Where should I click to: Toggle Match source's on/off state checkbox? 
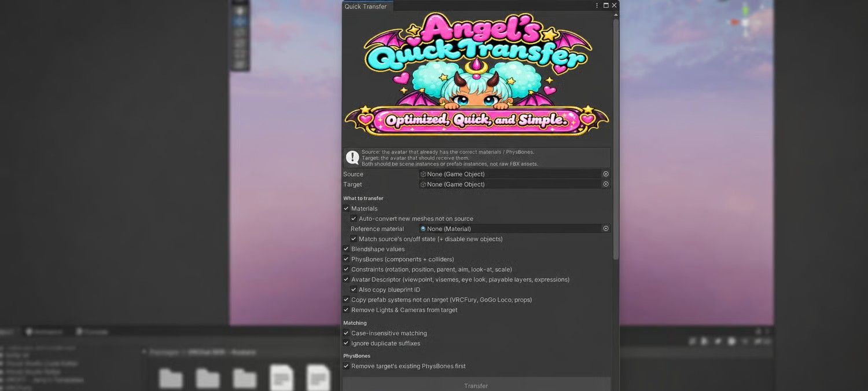354,239
